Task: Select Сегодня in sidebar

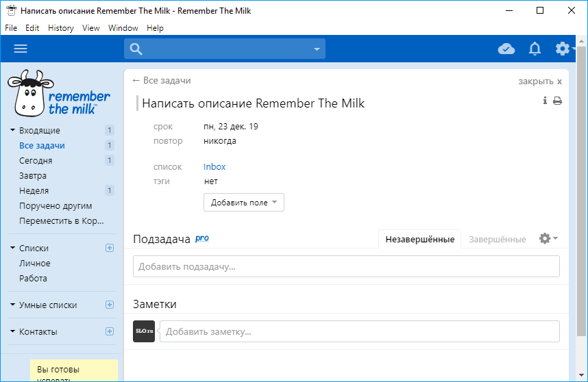Action: coord(36,160)
